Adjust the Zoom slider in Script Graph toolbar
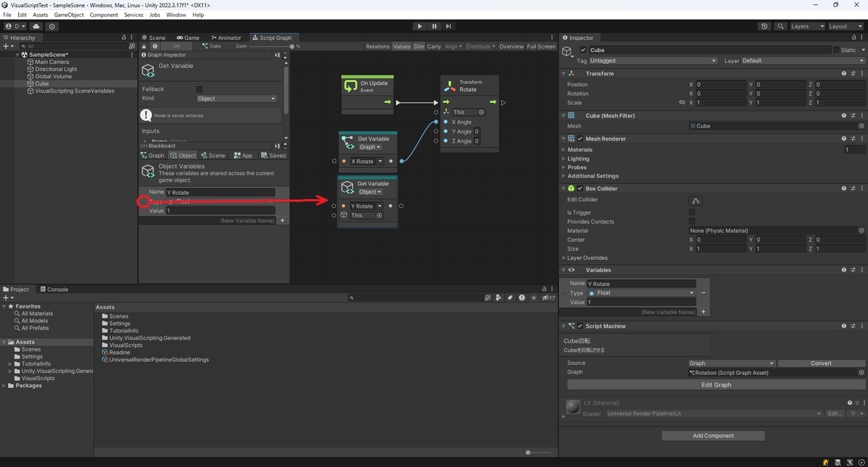Image resolution: width=868 pixels, height=467 pixels. [271, 46]
